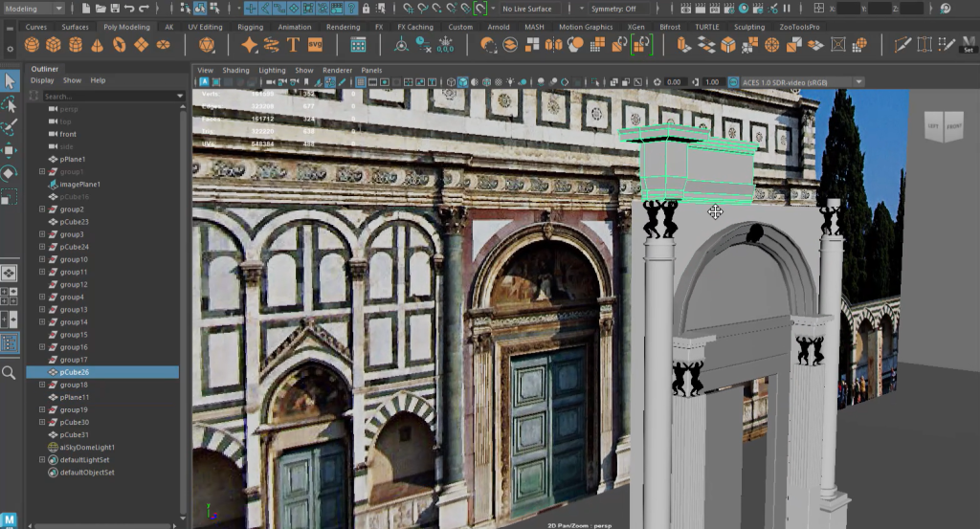
Task: Expand group3 in Outliner
Action: (42, 234)
